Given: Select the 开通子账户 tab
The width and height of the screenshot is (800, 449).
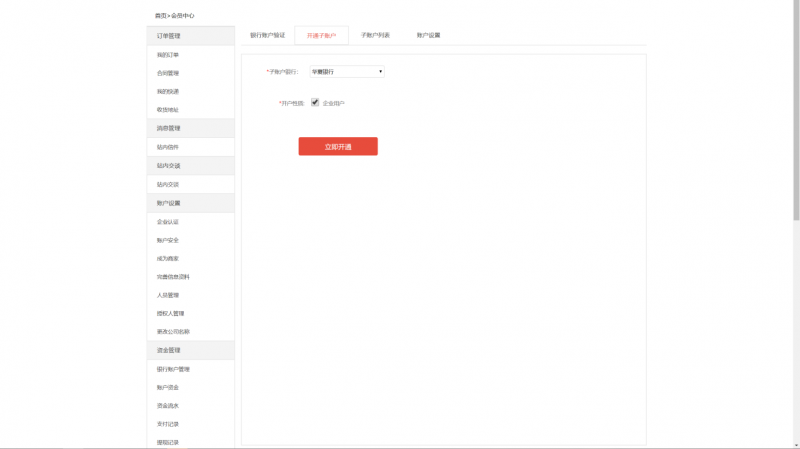Looking at the screenshot, I should (x=321, y=36).
